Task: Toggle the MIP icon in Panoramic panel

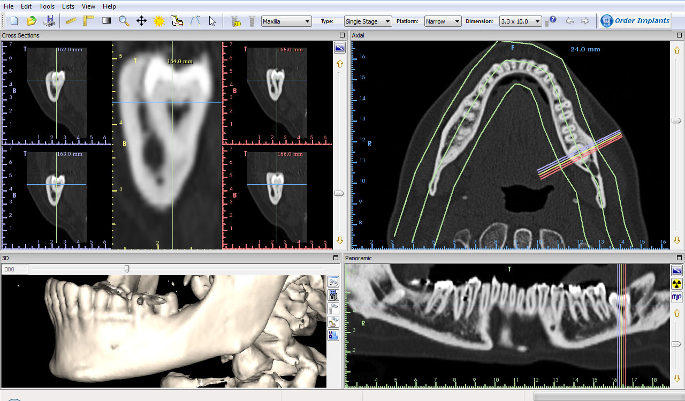Action: [x=677, y=298]
